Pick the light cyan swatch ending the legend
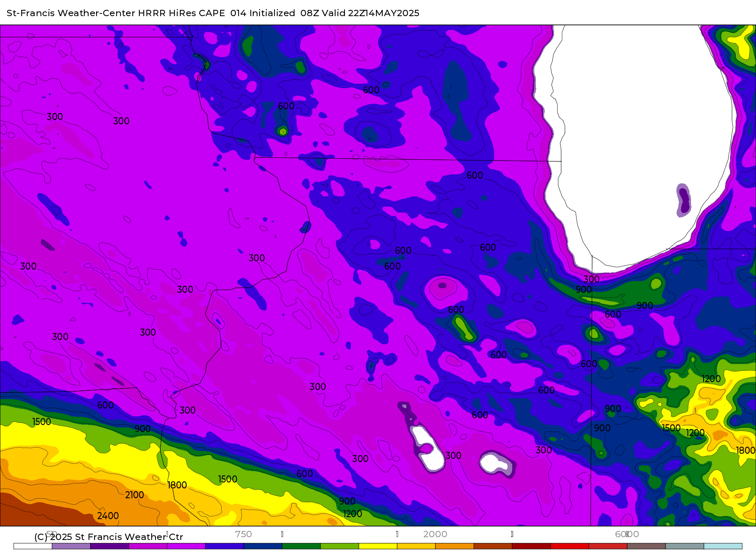Image resolution: width=756 pixels, height=551 pixels. click(723, 546)
